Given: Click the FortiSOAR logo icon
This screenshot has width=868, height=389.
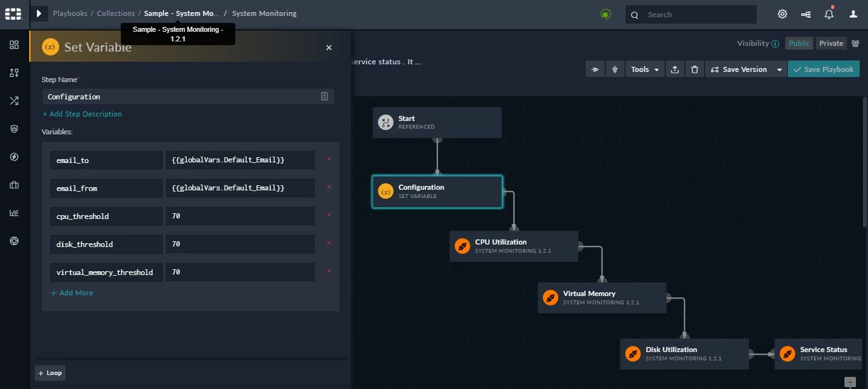Looking at the screenshot, I should tap(13, 13).
